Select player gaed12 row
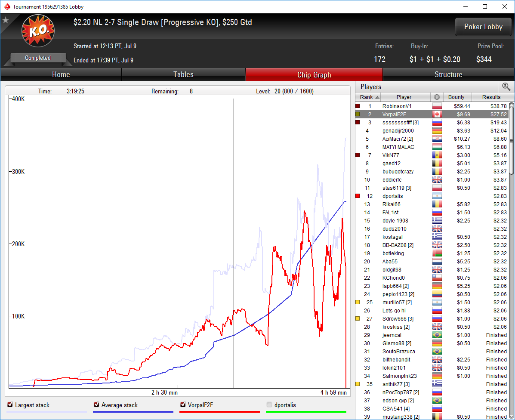Screen dimensions: 515x420 coord(432,163)
